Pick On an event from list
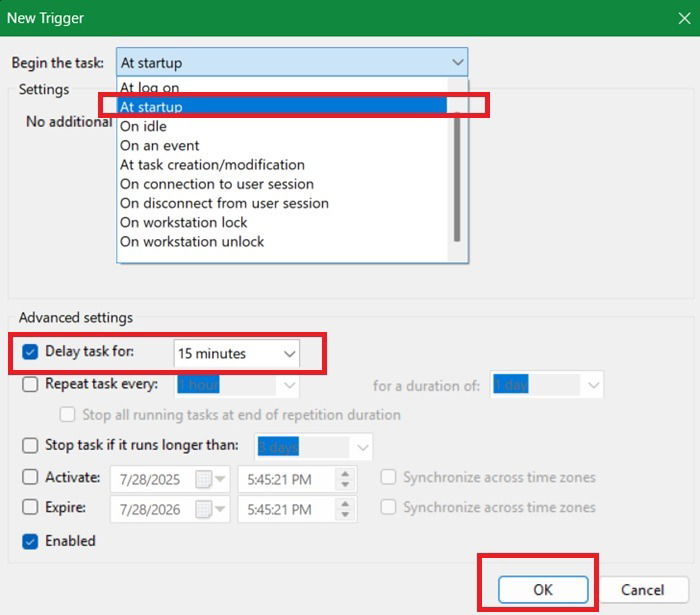Screen dimensions: 700x615 click(160, 146)
